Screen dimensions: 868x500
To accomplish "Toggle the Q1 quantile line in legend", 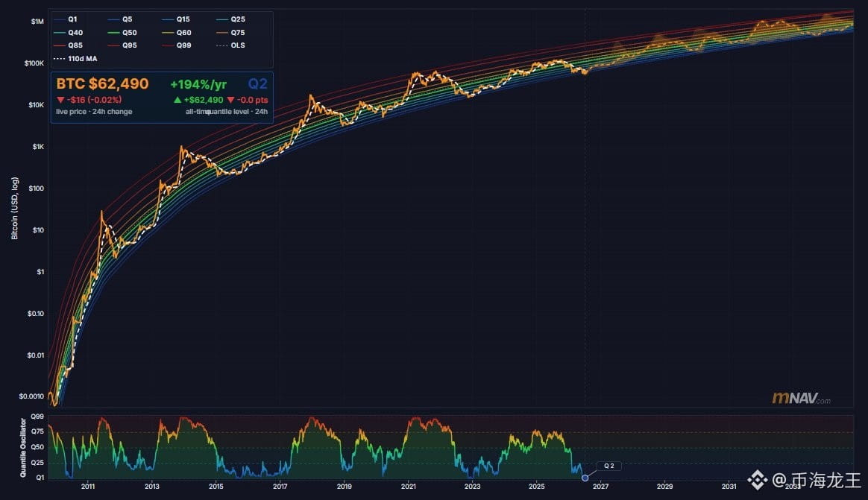I will click(x=66, y=19).
